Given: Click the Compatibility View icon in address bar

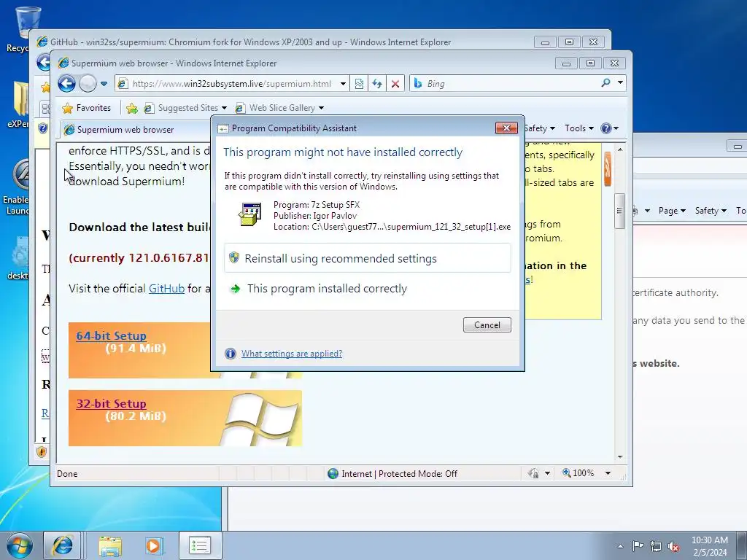Looking at the screenshot, I should click(x=359, y=84).
